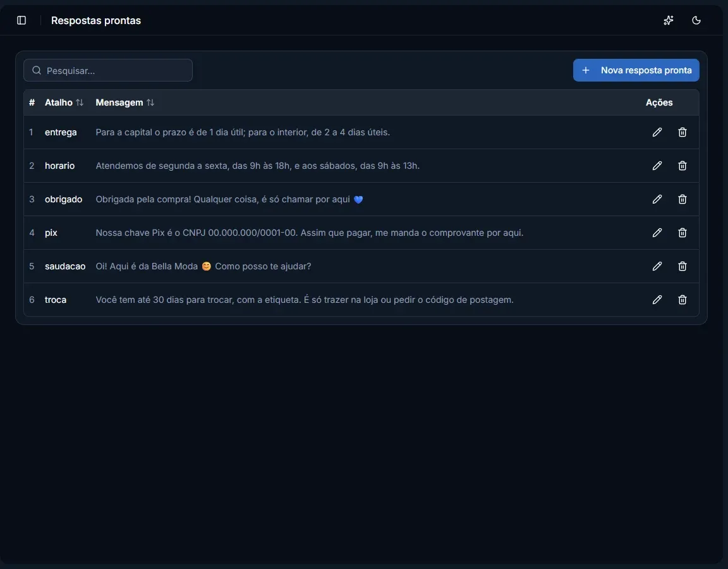Click message 'Obrigada pela compra!'
728x569 pixels.
[x=229, y=199]
